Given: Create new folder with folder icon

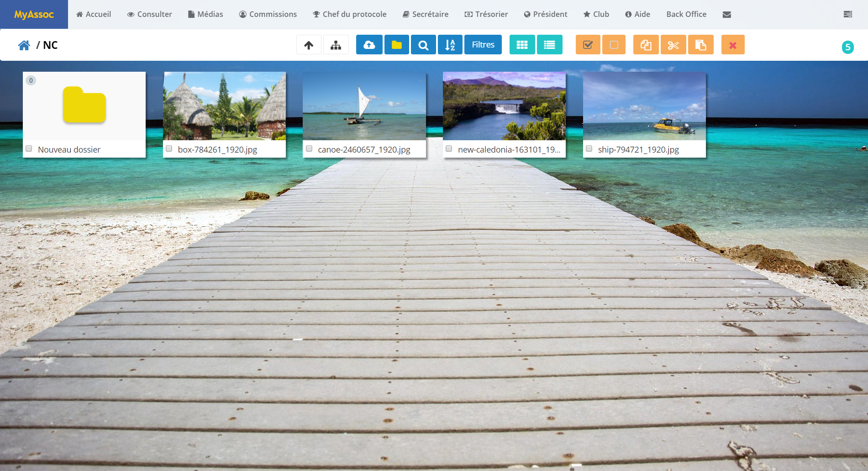Looking at the screenshot, I should pyautogui.click(x=397, y=45).
